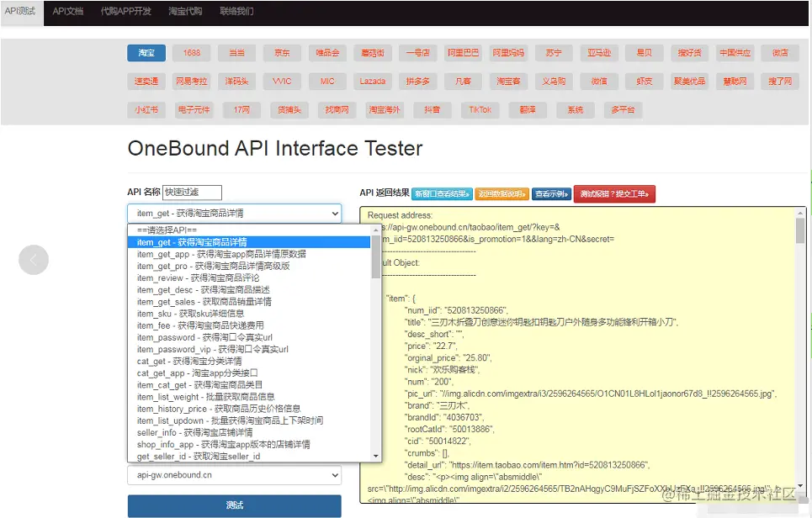Focus the 快速过滤 API name filter field
The width and height of the screenshot is (812, 518).
point(192,192)
